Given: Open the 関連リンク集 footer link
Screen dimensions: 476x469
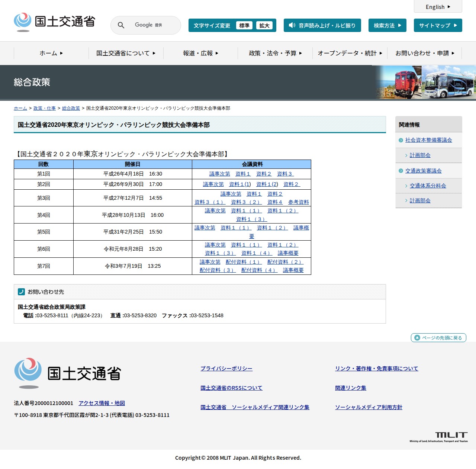Looking at the screenshot, I should [351, 388].
